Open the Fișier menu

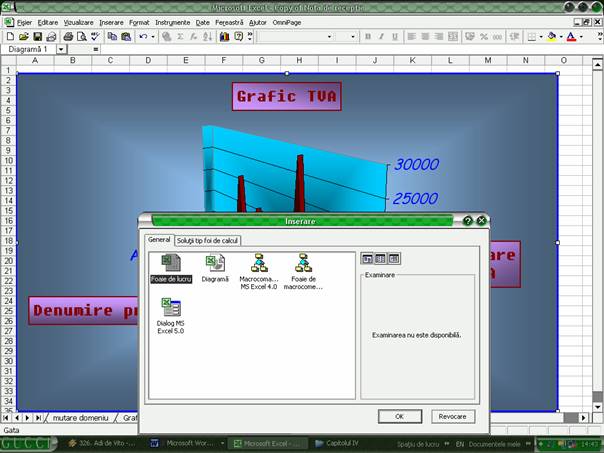[x=24, y=23]
